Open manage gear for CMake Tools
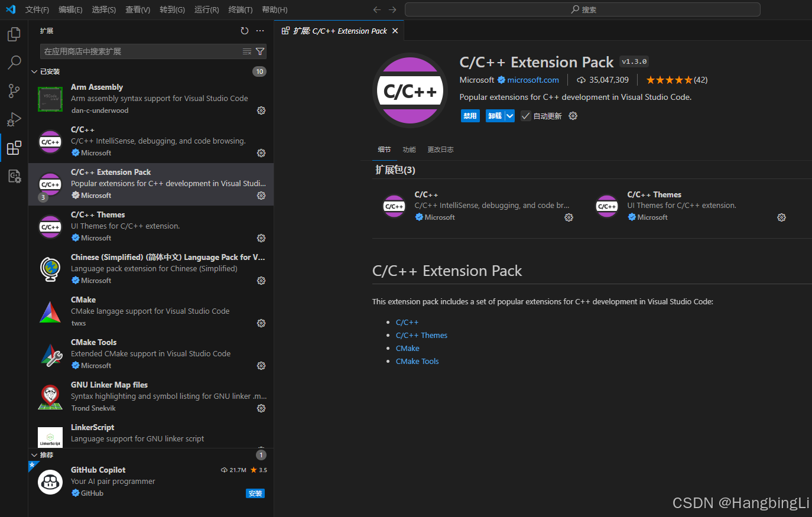The image size is (812, 517). [x=261, y=366]
